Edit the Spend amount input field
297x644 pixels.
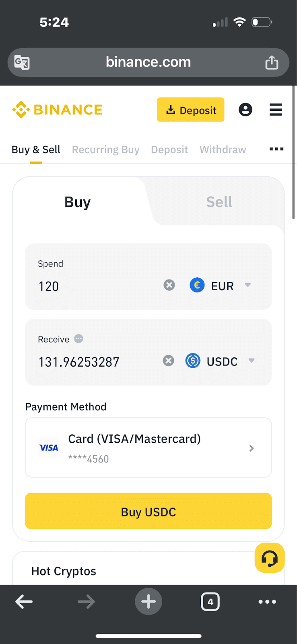97,286
